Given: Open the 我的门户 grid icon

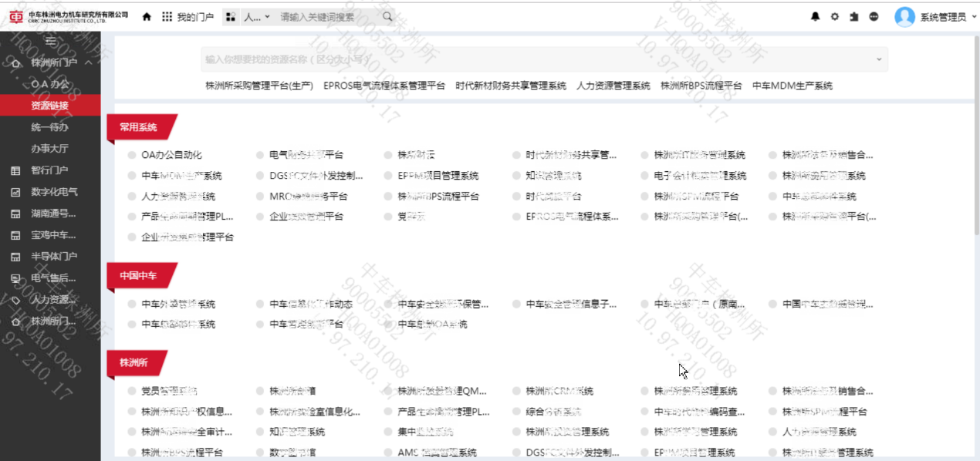Looking at the screenshot, I should tap(167, 16).
